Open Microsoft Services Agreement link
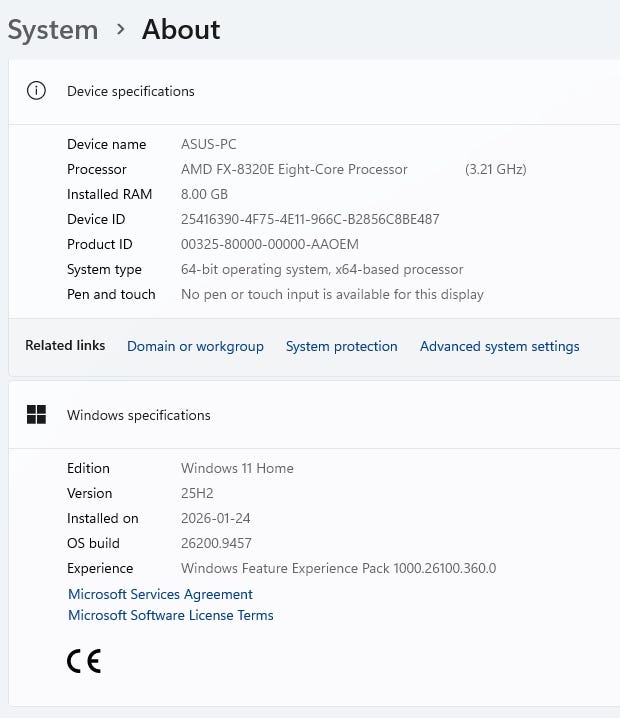This screenshot has height=718, width=620. click(160, 594)
